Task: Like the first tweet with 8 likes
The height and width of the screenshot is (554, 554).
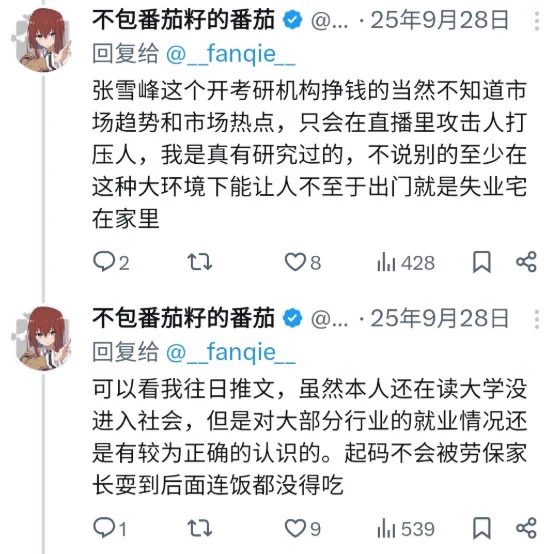Action: 303,262
